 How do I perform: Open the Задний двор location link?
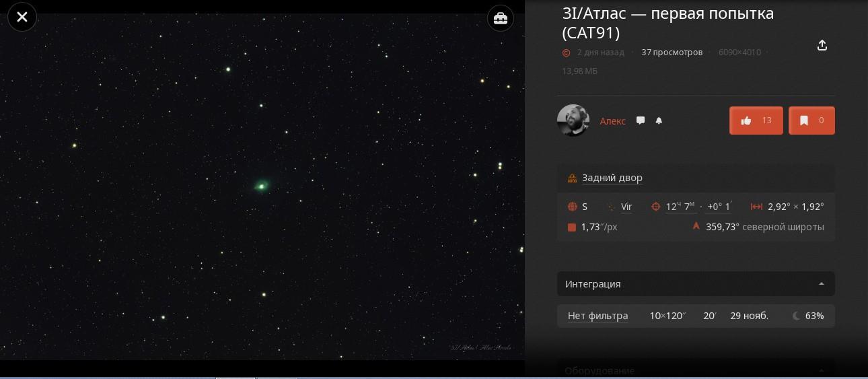pos(612,178)
